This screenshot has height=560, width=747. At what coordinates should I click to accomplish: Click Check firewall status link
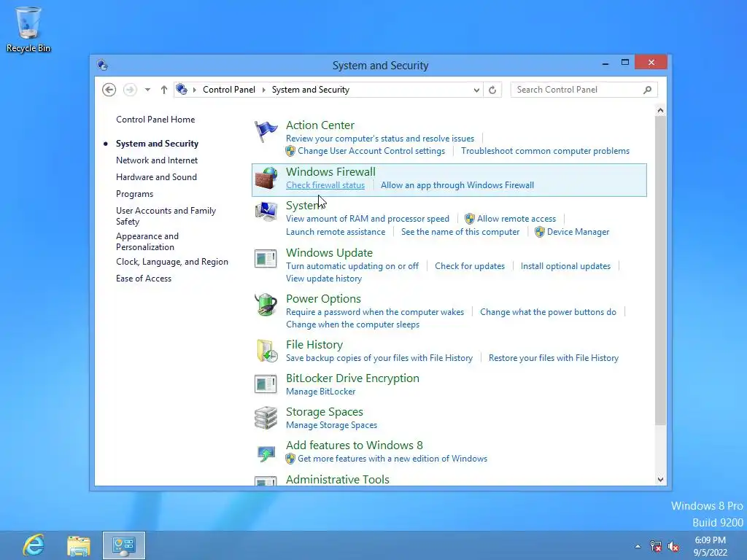coord(325,185)
